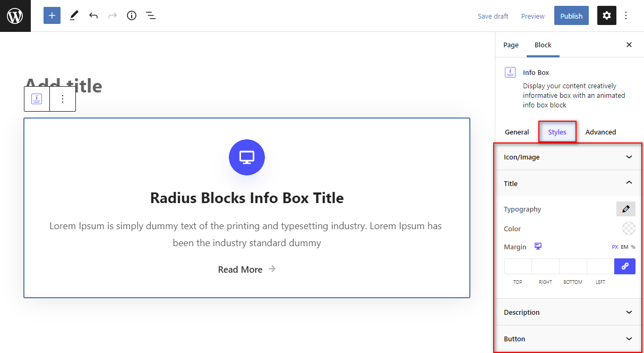Click the round monitor icon in info box
This screenshot has width=644, height=353.
(247, 157)
